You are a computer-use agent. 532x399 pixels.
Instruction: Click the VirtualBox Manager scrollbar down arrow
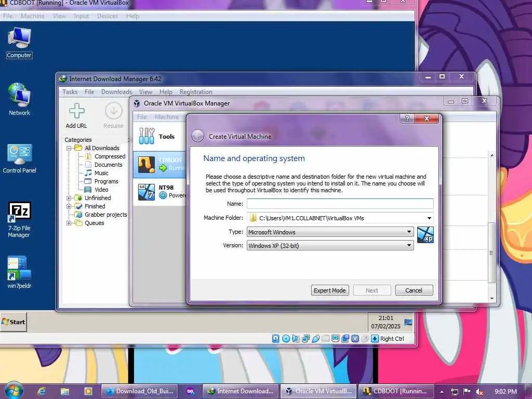click(492, 298)
